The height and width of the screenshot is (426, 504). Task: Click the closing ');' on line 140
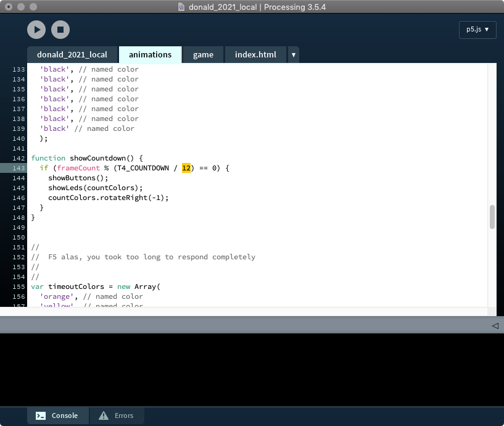pyautogui.click(x=44, y=138)
